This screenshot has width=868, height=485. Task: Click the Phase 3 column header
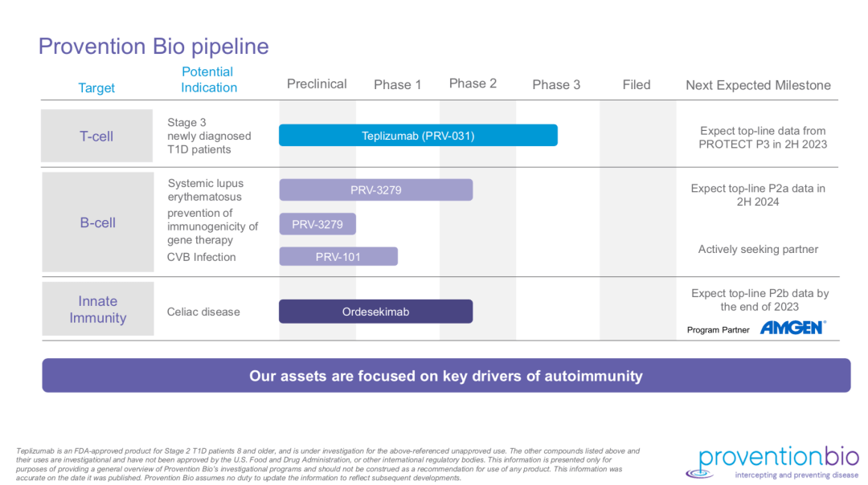[556, 85]
